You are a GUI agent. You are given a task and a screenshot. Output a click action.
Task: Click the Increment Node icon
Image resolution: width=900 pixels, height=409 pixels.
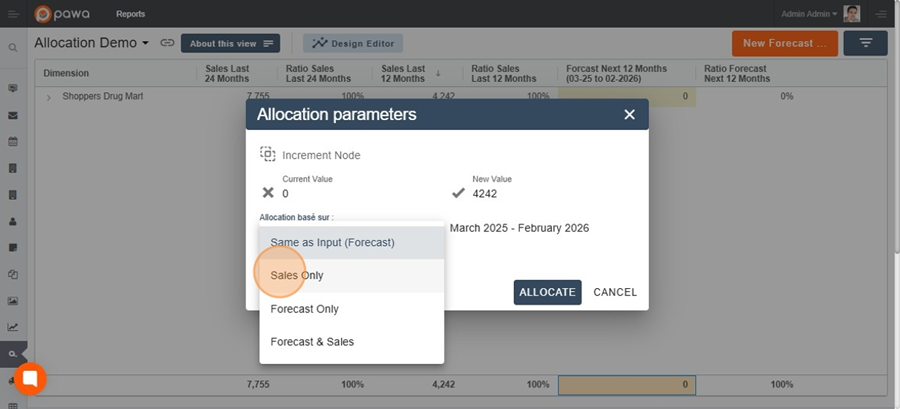pyautogui.click(x=267, y=154)
